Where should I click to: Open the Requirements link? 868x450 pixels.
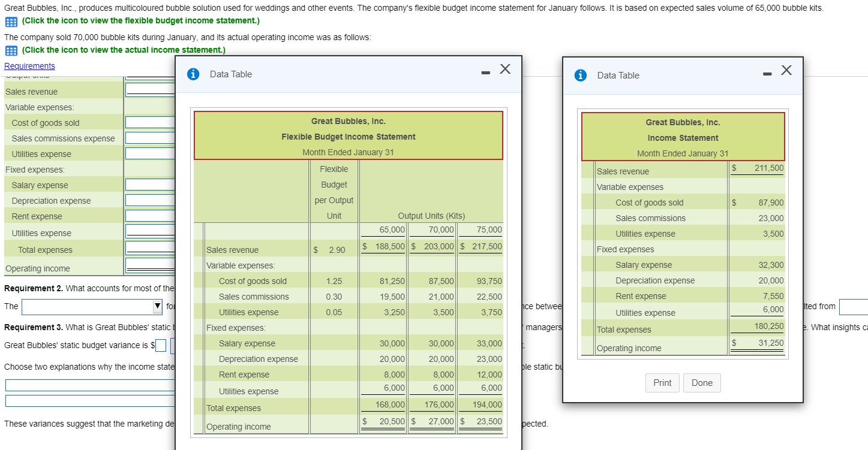(28, 65)
